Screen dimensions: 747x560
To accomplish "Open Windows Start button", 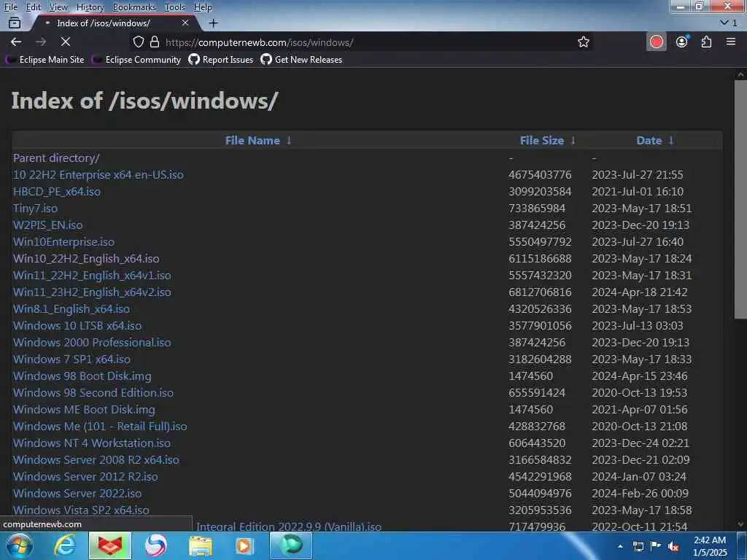I will 19,546.
